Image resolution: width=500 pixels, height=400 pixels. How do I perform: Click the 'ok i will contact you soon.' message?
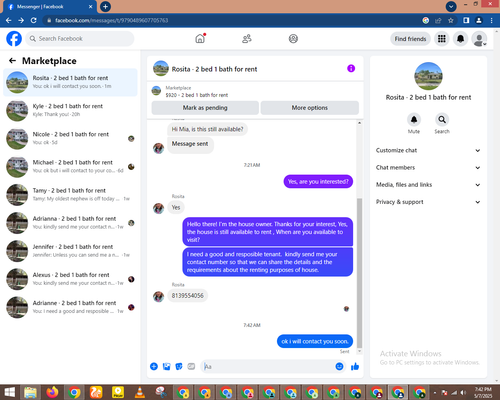pos(315,341)
